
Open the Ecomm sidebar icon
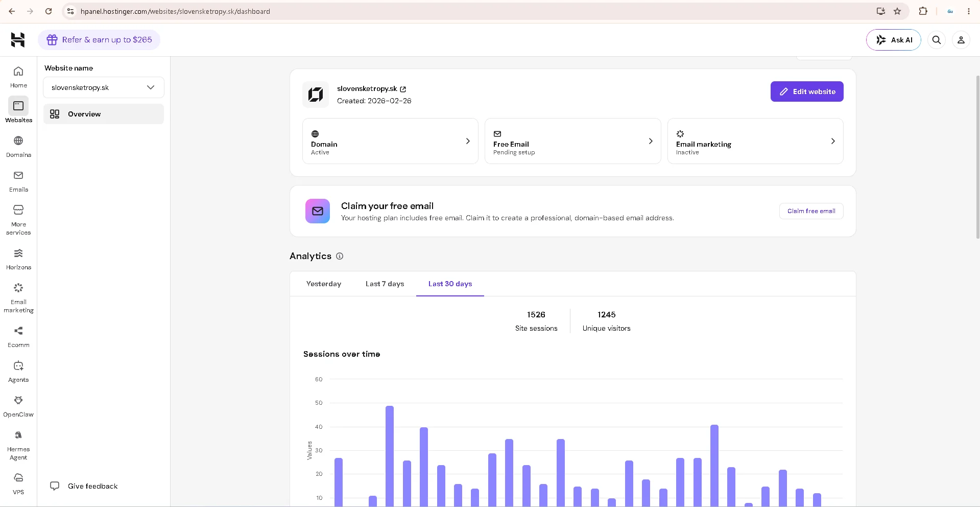(18, 336)
